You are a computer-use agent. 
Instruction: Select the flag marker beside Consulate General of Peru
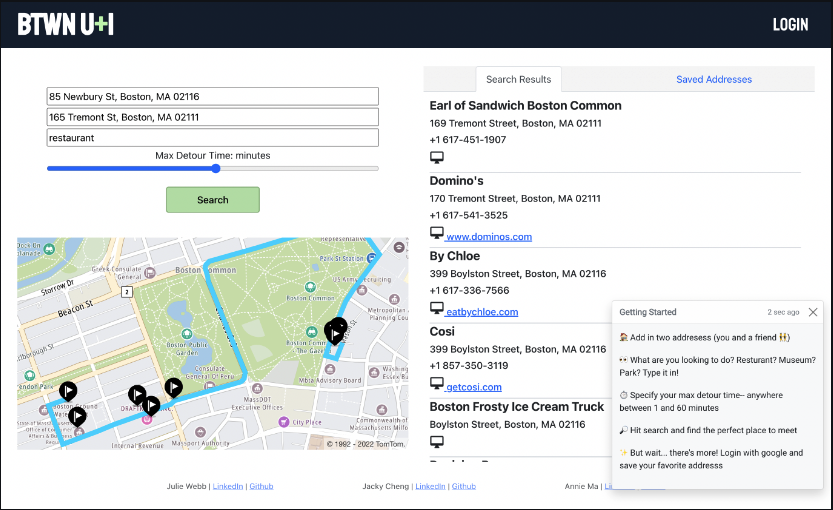point(173,386)
